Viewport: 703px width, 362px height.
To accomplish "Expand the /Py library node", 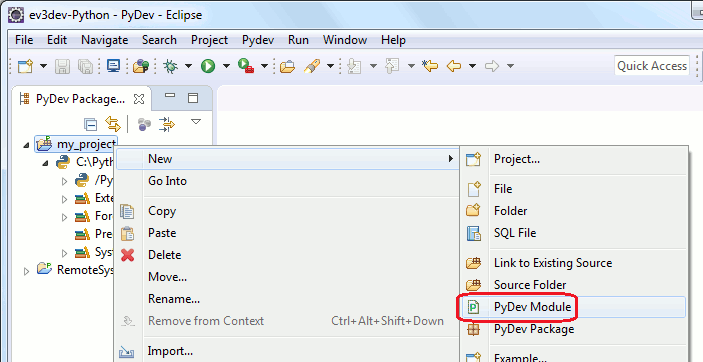I will tap(64, 181).
